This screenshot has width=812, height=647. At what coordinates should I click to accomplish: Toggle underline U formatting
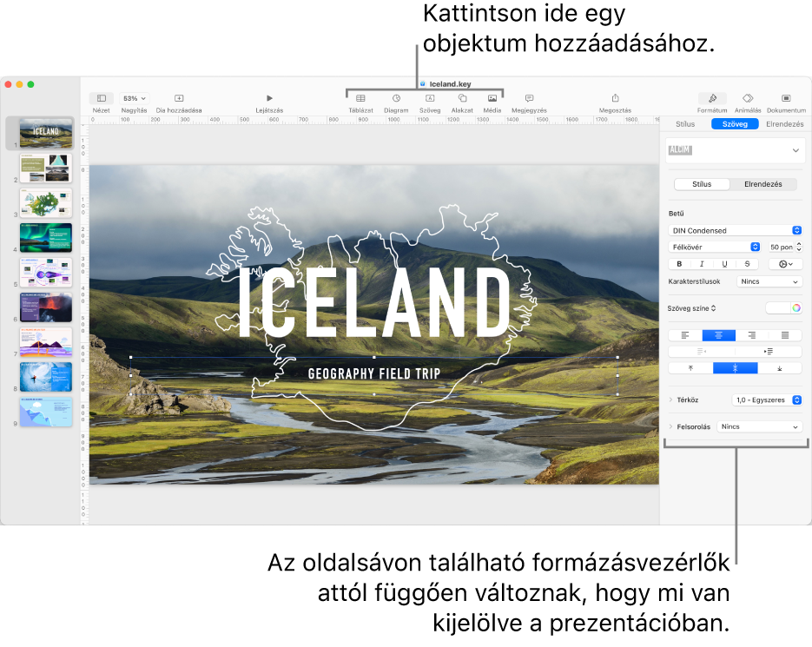tap(724, 264)
